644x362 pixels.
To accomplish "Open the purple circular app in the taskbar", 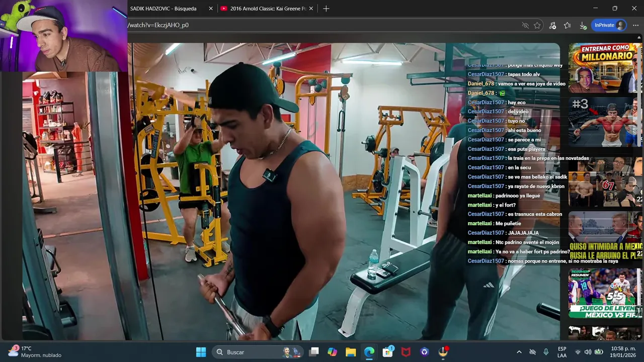I will tap(425, 352).
